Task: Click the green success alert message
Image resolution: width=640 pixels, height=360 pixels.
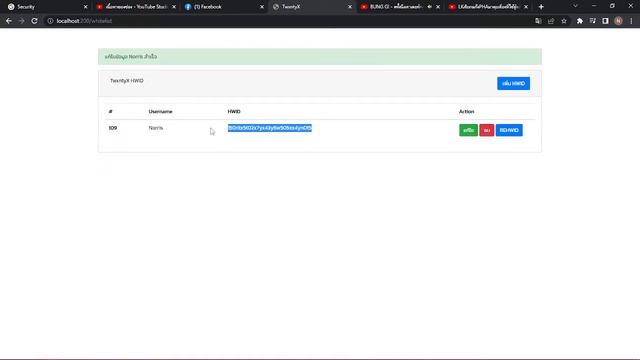Action: click(x=320, y=56)
